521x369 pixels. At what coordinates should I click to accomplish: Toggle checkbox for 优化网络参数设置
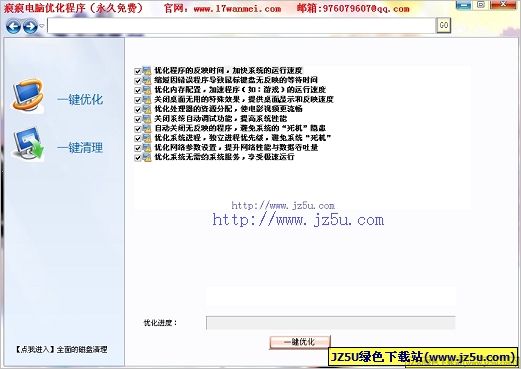(x=137, y=148)
